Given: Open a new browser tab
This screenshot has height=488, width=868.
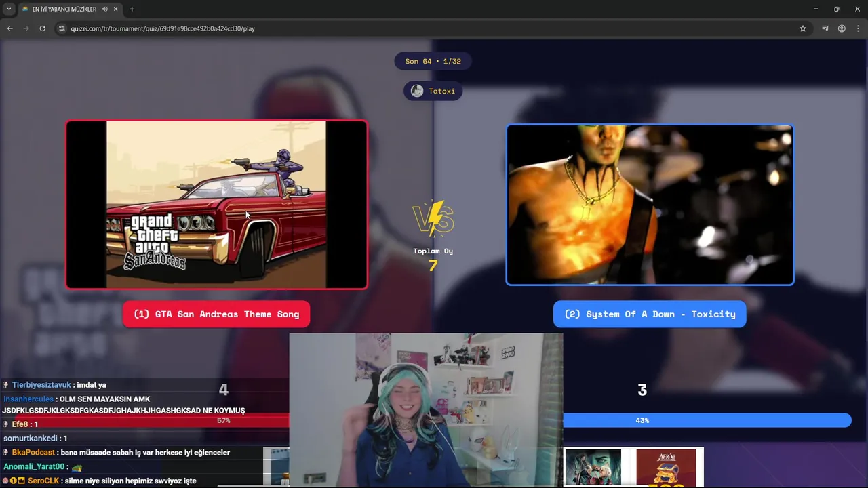Looking at the screenshot, I should [132, 9].
